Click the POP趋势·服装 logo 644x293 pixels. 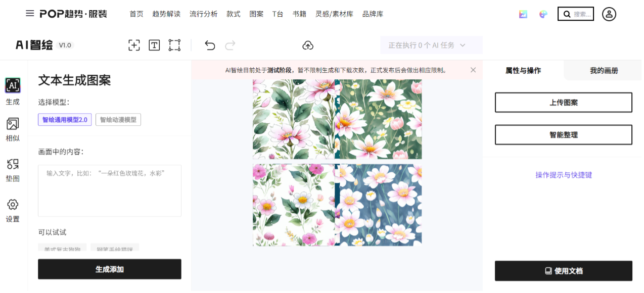click(x=73, y=14)
